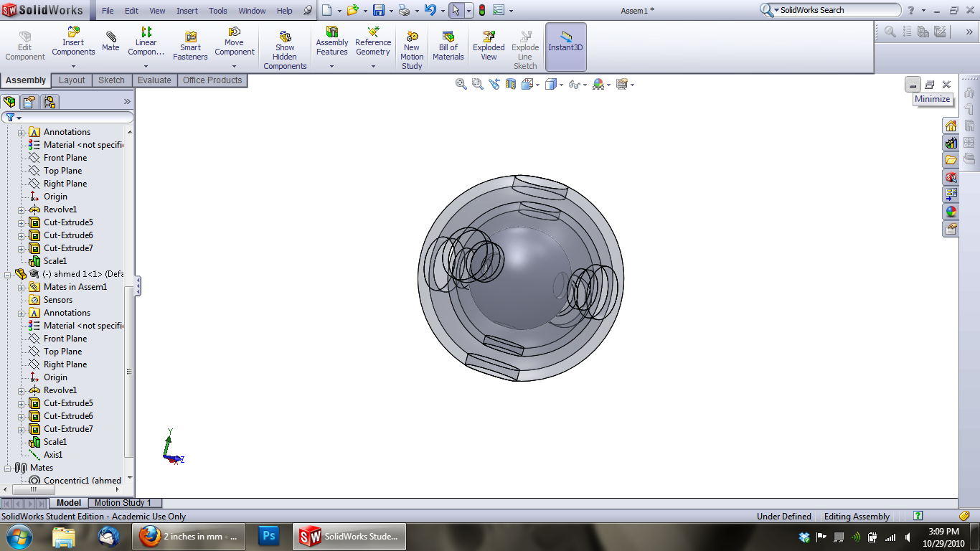The height and width of the screenshot is (551, 980).
Task: Open the File menu
Action: [x=108, y=11]
